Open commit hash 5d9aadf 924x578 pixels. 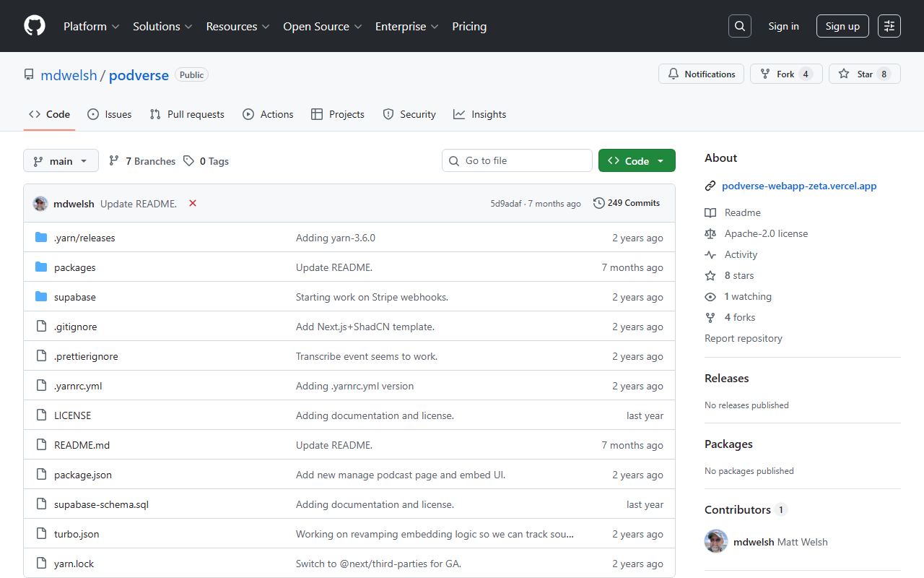(506, 204)
